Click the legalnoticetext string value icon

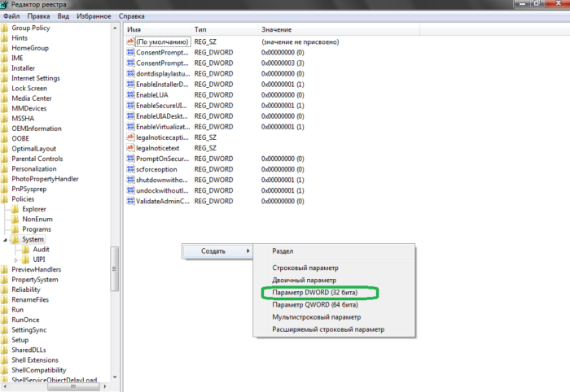130,148
